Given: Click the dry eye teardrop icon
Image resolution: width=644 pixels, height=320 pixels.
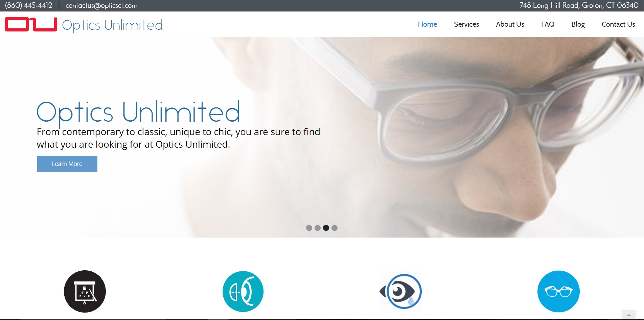Looking at the screenshot, I should 401,291.
